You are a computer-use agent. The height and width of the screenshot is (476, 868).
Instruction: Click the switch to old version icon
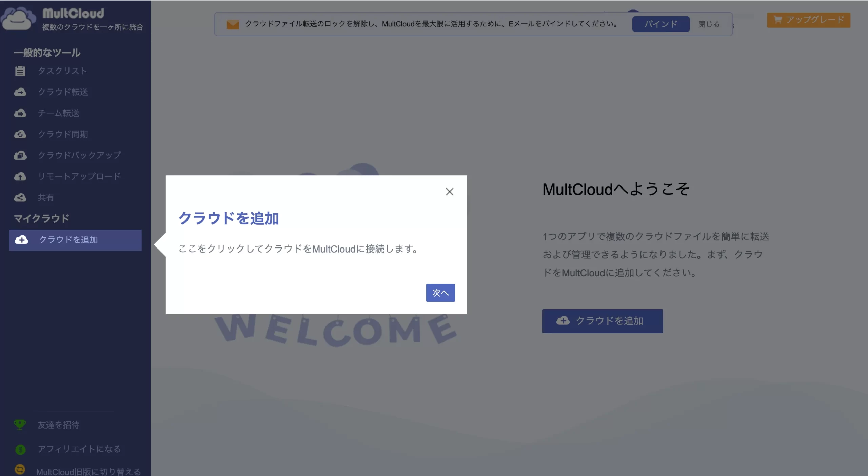(20, 470)
